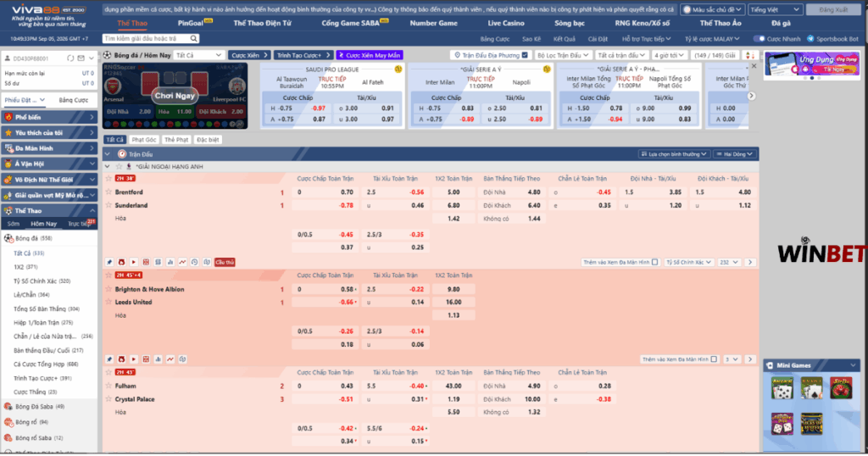Click the Đăng Xuất logout button
This screenshot has height=456, width=868.
pyautogui.click(x=833, y=9)
